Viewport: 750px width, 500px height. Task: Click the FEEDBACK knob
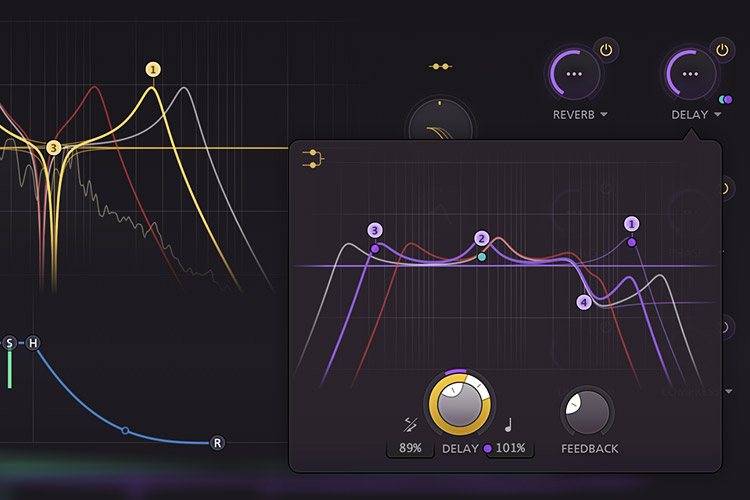[588, 411]
